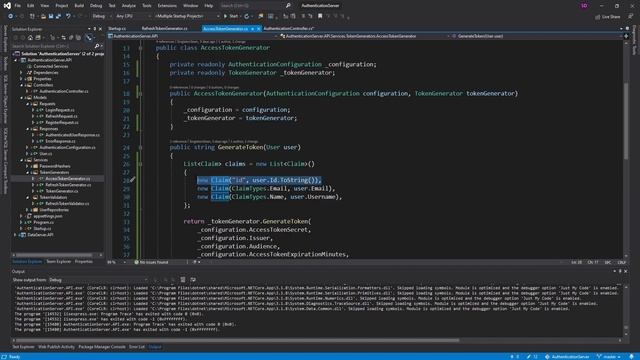Open the File menu
Image resolution: width=640 pixels, height=360 pixels.
click(18, 6)
